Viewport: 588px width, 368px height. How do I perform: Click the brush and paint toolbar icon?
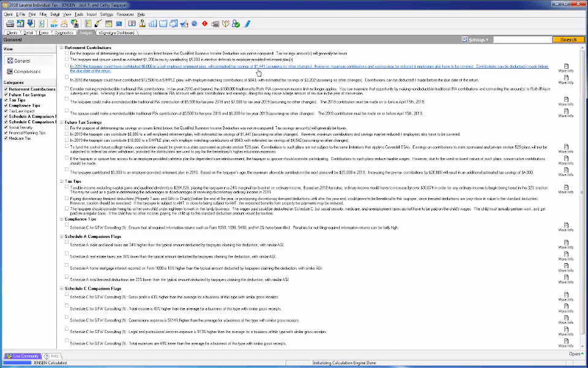point(98,24)
